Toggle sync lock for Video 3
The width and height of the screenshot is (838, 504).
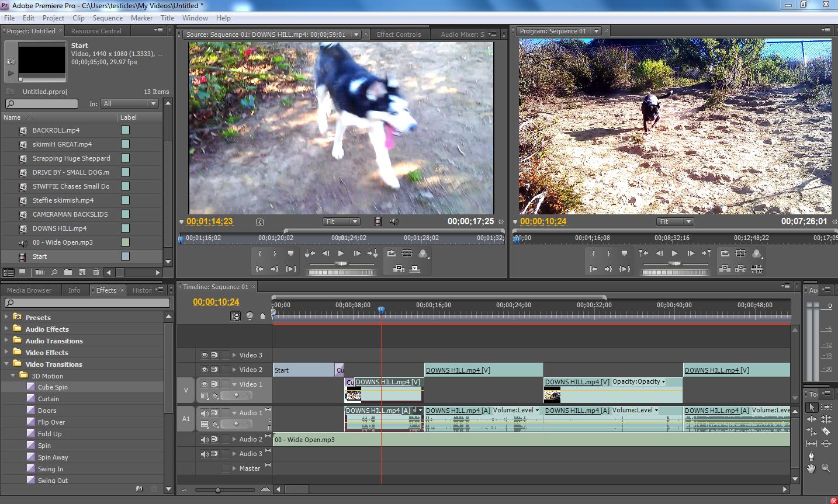coord(215,355)
